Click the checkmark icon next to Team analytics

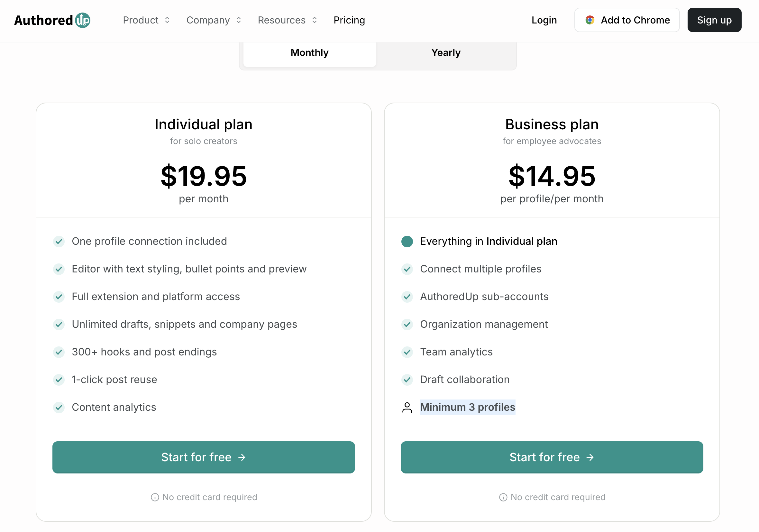pos(407,352)
